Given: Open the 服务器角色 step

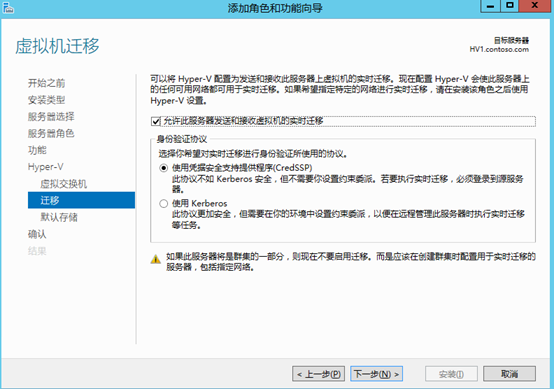Looking at the screenshot, I should point(51,134).
